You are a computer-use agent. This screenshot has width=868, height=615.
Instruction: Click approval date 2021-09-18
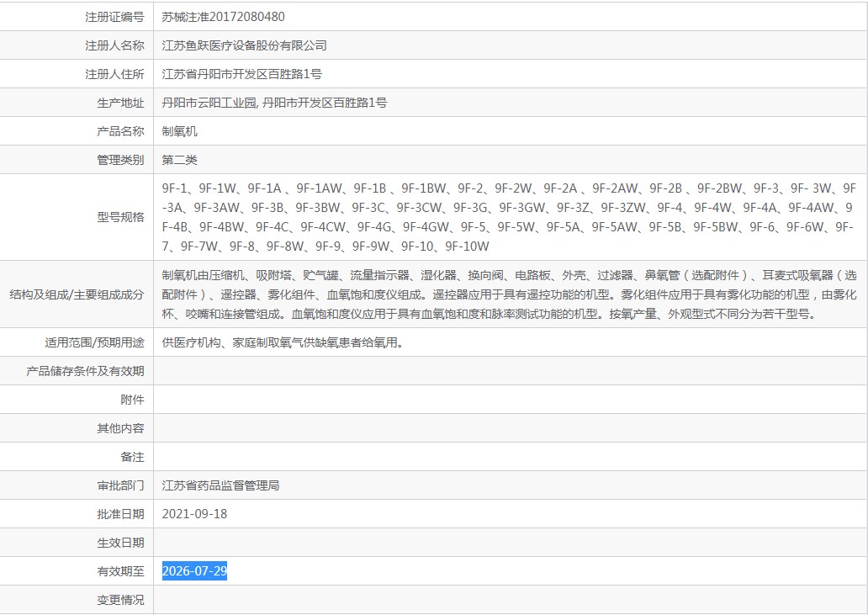pyautogui.click(x=194, y=514)
